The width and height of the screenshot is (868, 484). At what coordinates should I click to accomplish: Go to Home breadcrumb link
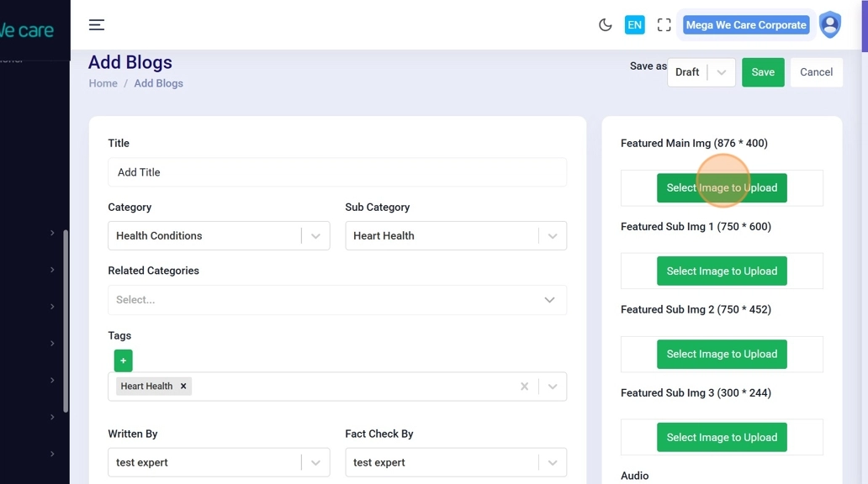tap(103, 83)
